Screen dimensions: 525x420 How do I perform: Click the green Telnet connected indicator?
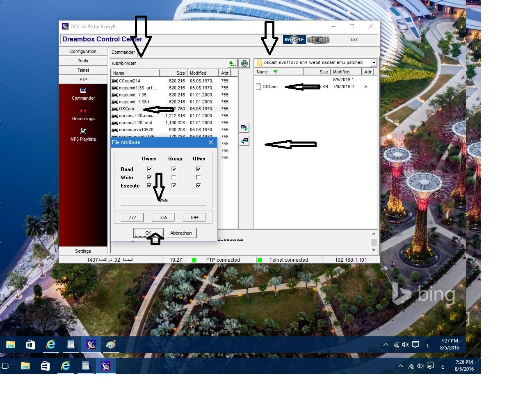(260, 260)
